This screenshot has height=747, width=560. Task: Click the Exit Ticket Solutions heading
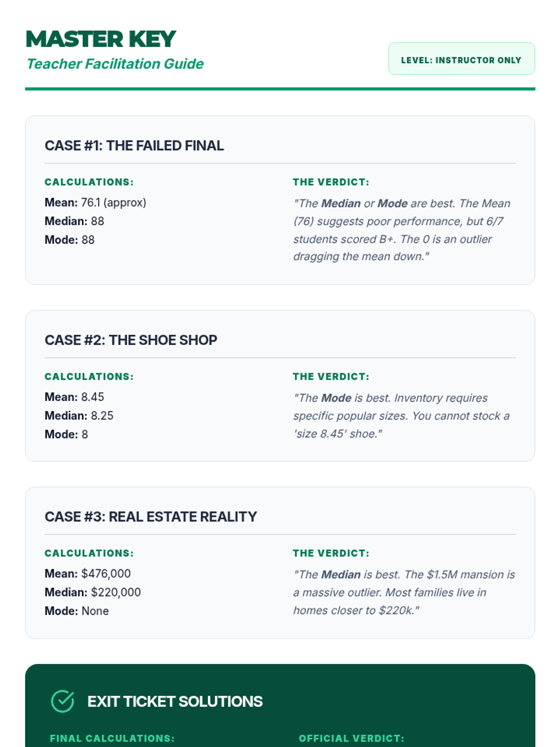coord(175,701)
